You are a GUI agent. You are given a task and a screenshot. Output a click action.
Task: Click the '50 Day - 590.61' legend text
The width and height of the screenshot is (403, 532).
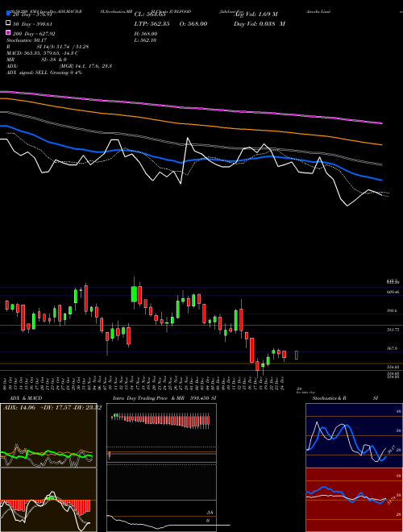click(x=32, y=23)
